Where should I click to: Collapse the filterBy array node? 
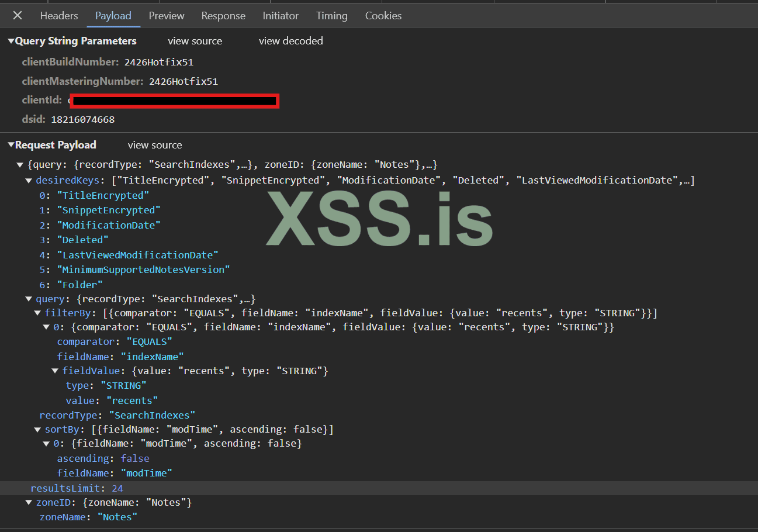[37, 314]
